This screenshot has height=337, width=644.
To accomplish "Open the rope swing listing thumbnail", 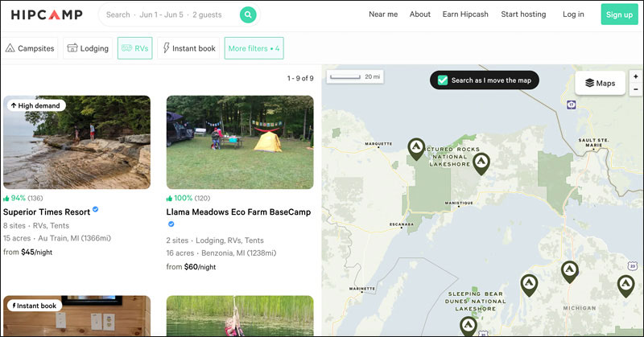I will tap(240, 315).
